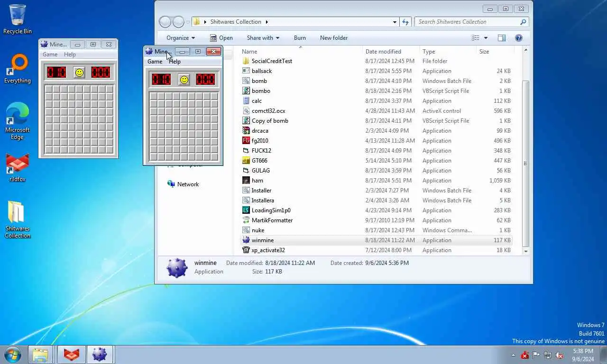The image size is (607, 364).
Task: Click the Open button in Explorer toolbar
Action: (221, 38)
